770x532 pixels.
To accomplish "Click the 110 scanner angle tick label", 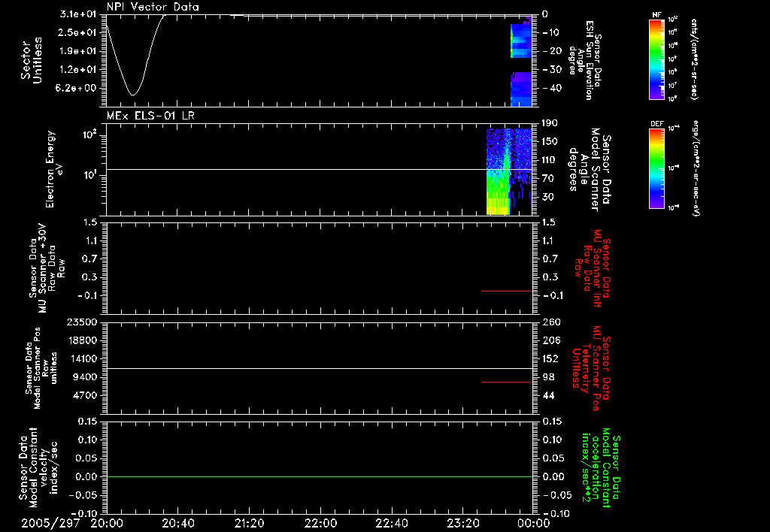I will coord(550,160).
